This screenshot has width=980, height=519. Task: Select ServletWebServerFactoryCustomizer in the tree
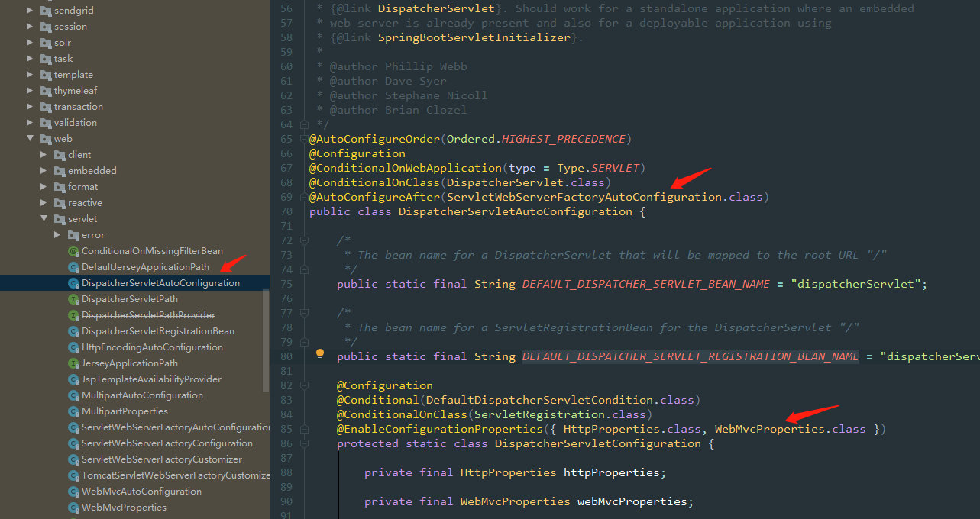pyautogui.click(x=161, y=459)
